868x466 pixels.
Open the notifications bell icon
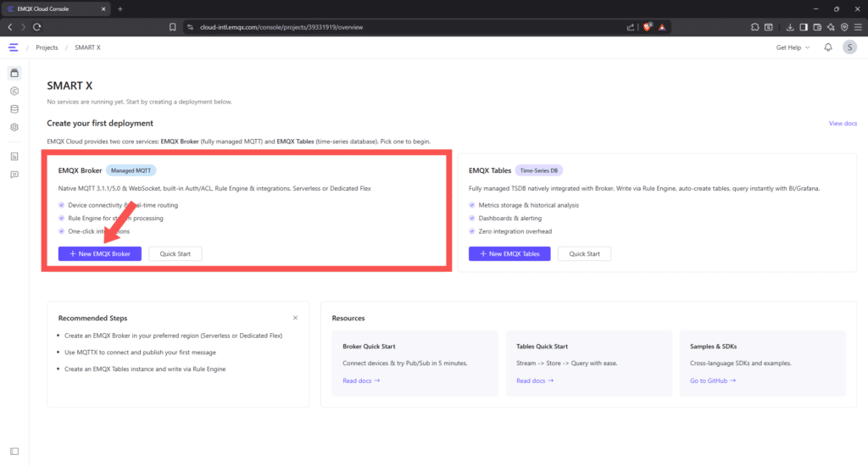(x=828, y=47)
